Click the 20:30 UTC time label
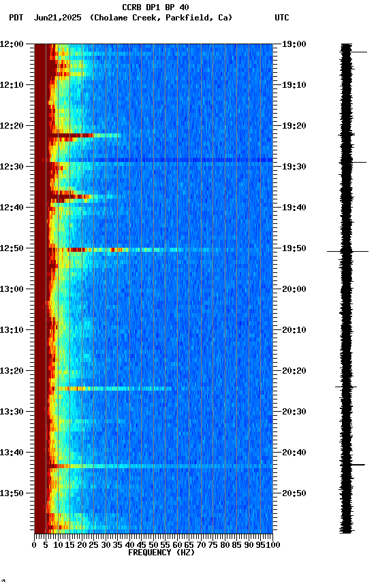376x588 pixels. 294,412
